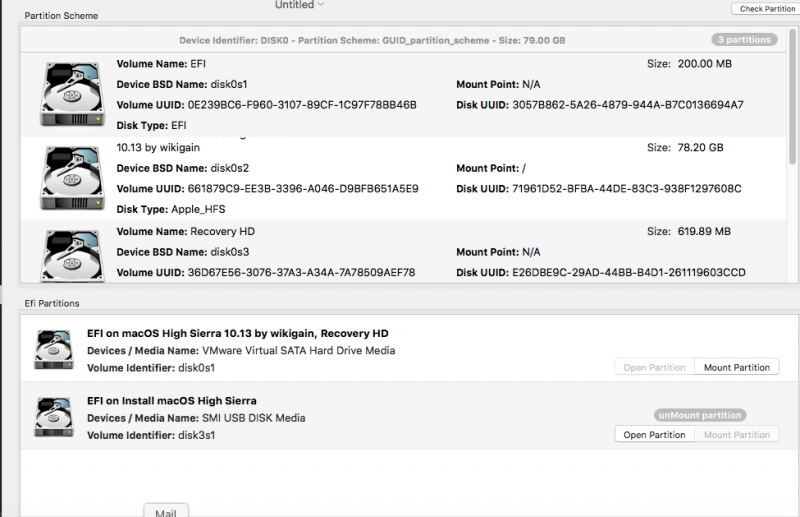Click 'Disk Type: EFI' text
Viewport: 800px width, 517px height.
(152, 126)
